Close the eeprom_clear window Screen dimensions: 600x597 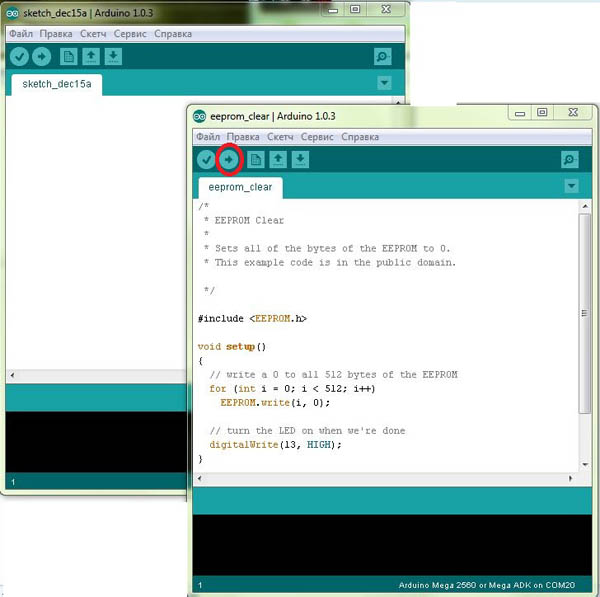(573, 113)
